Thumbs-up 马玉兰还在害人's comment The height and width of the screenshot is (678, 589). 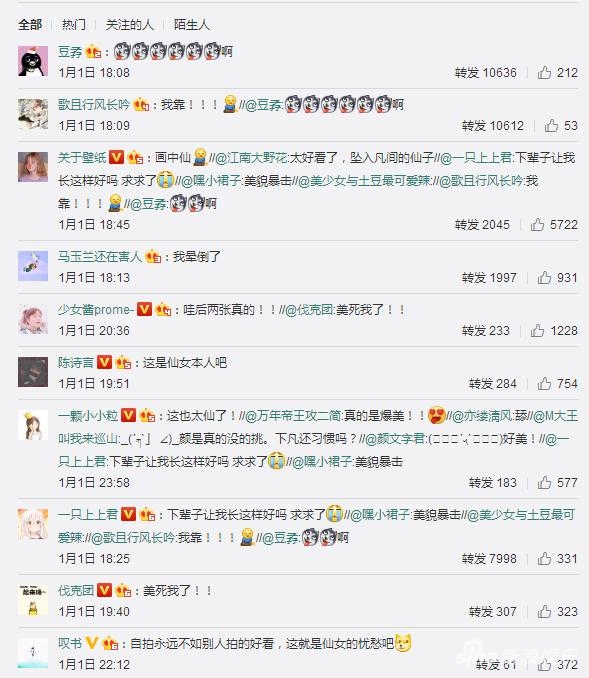click(x=544, y=278)
